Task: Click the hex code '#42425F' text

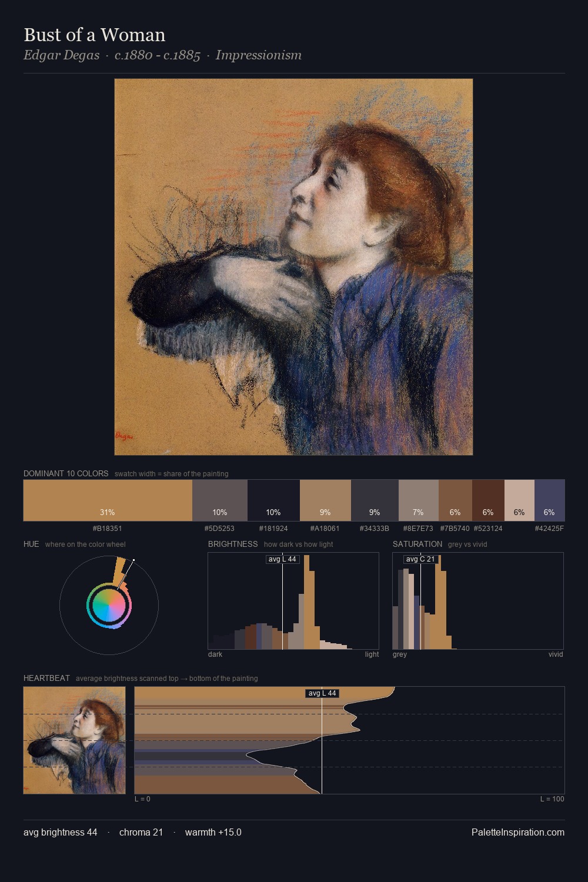Action: tap(549, 529)
